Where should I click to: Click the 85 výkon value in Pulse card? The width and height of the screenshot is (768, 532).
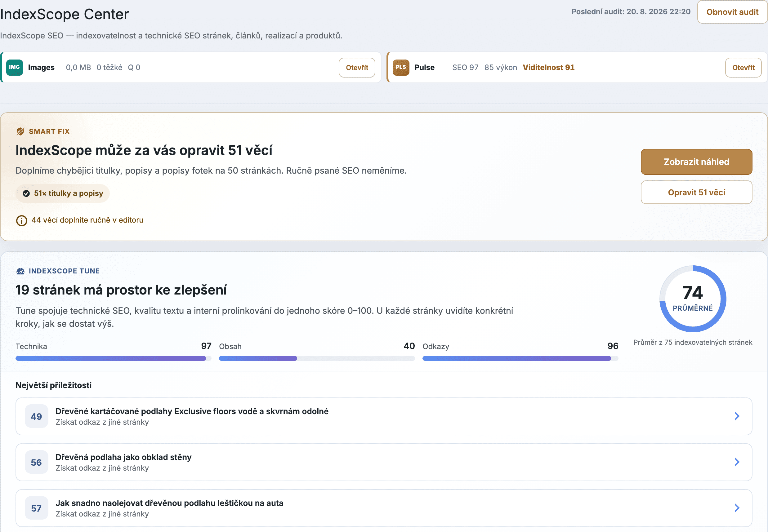pos(501,67)
